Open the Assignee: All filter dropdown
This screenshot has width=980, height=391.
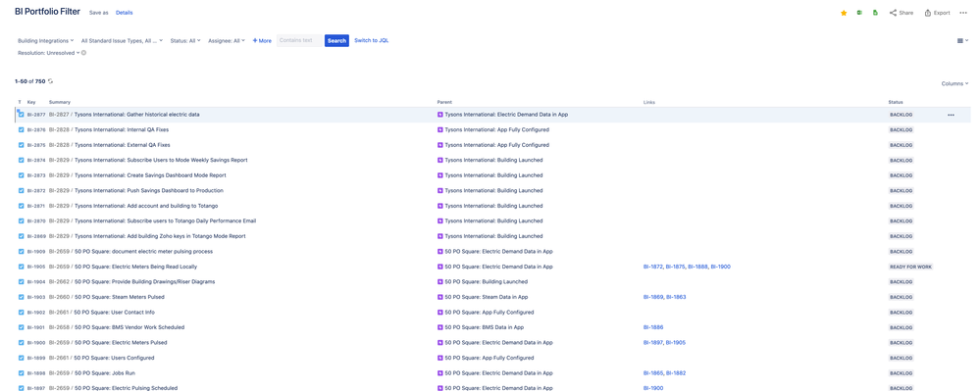(x=227, y=40)
